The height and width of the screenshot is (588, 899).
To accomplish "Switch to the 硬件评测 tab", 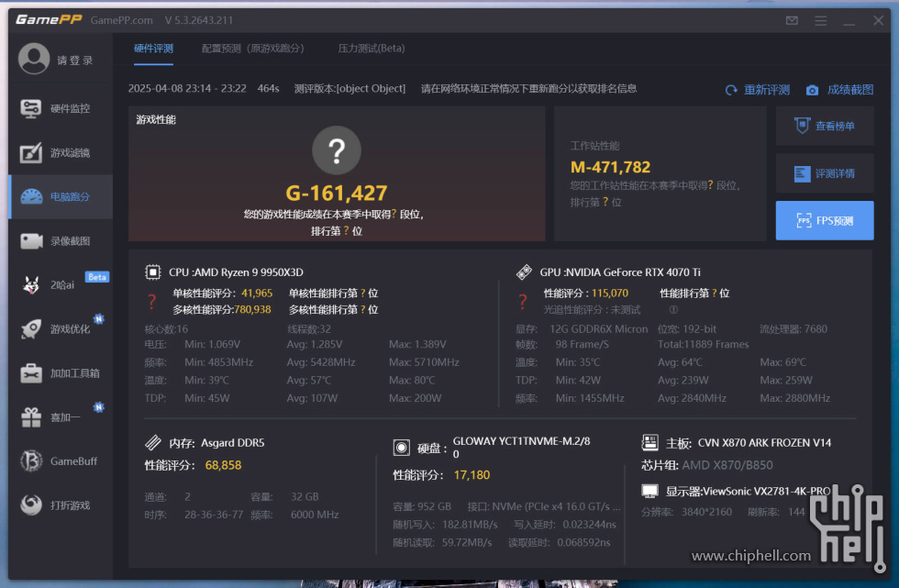I will point(154,49).
